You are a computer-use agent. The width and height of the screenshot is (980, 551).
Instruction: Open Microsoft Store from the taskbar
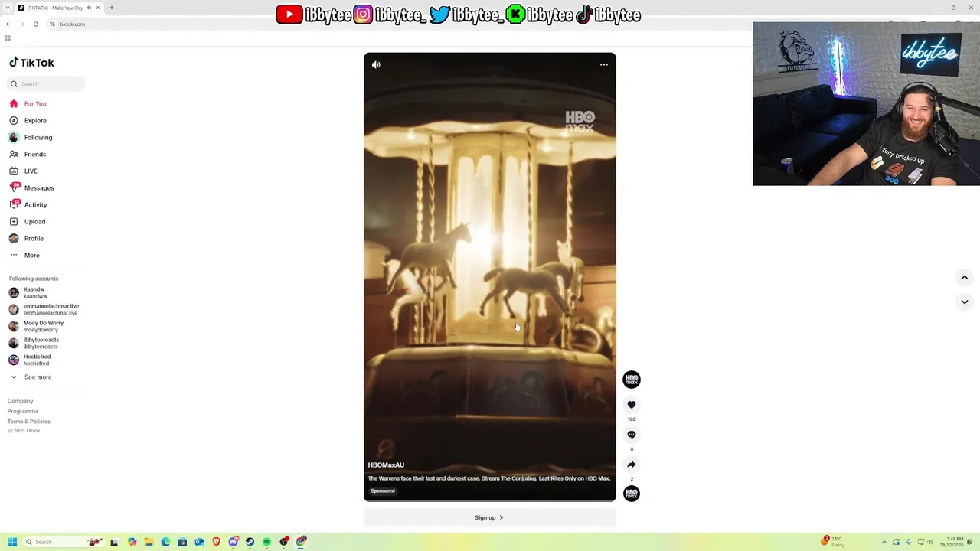(x=182, y=542)
